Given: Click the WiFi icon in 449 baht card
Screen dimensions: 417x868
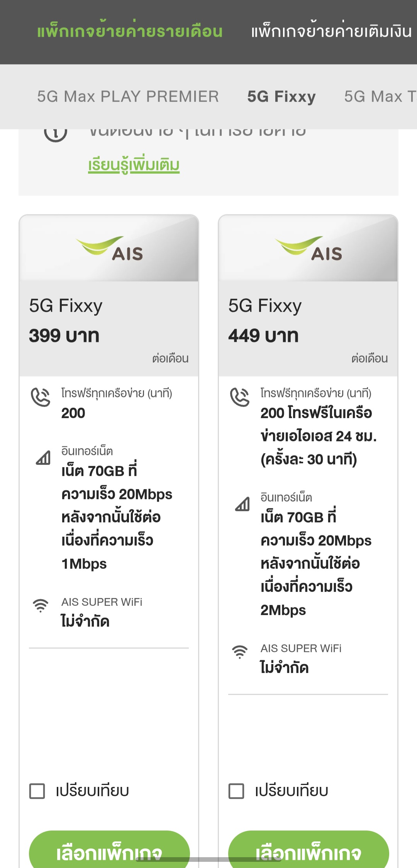Looking at the screenshot, I should pyautogui.click(x=240, y=651).
